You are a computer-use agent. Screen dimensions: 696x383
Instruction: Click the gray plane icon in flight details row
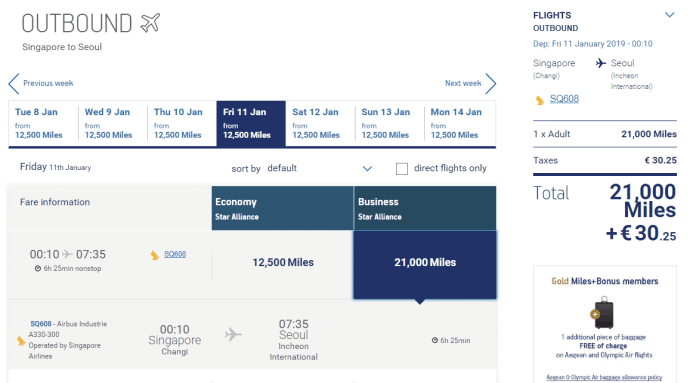pos(233,334)
